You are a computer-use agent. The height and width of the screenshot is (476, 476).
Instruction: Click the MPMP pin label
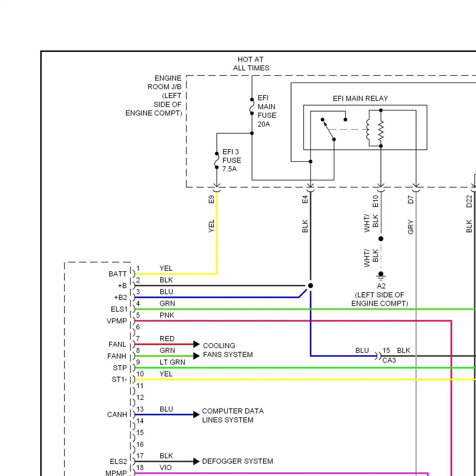116,473
